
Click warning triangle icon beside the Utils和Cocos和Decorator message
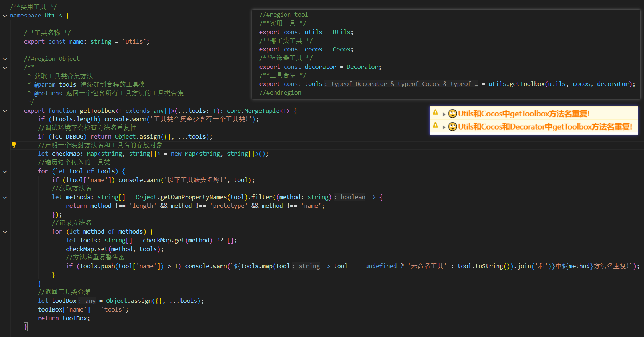click(x=435, y=126)
